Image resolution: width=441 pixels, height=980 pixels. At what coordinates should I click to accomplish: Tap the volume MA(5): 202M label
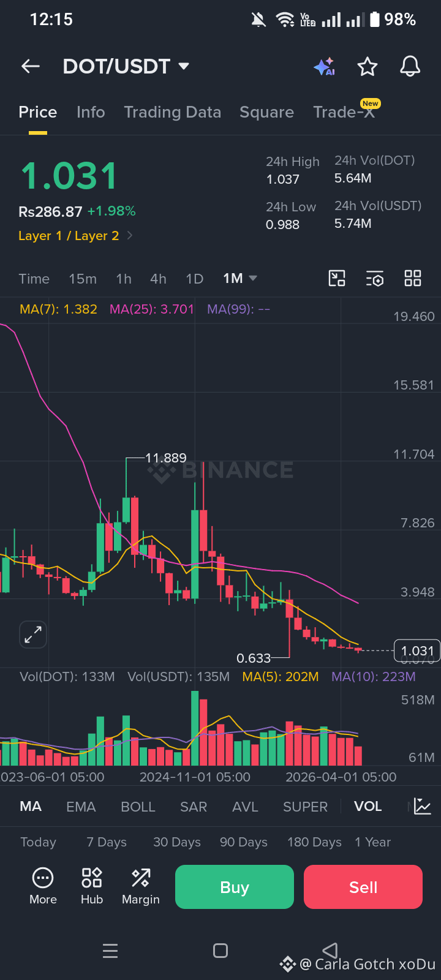tap(281, 677)
